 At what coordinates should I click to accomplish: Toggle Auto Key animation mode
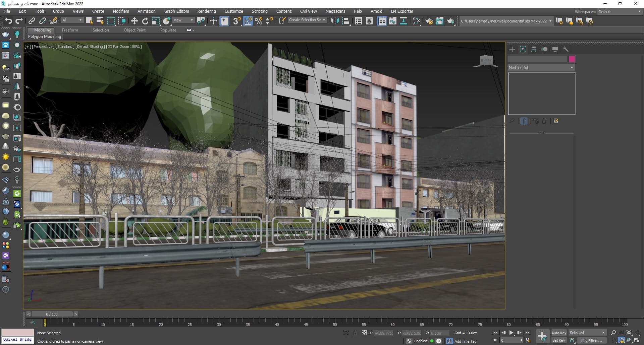click(558, 333)
